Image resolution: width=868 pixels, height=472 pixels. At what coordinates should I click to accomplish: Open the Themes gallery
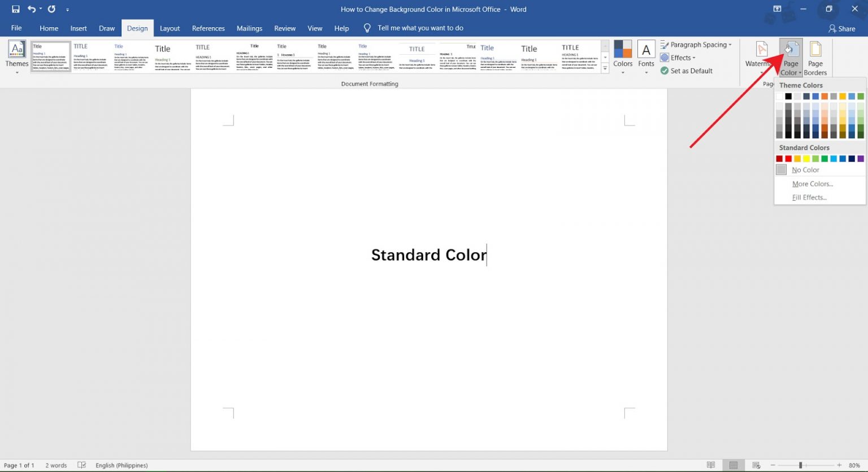[x=17, y=58]
